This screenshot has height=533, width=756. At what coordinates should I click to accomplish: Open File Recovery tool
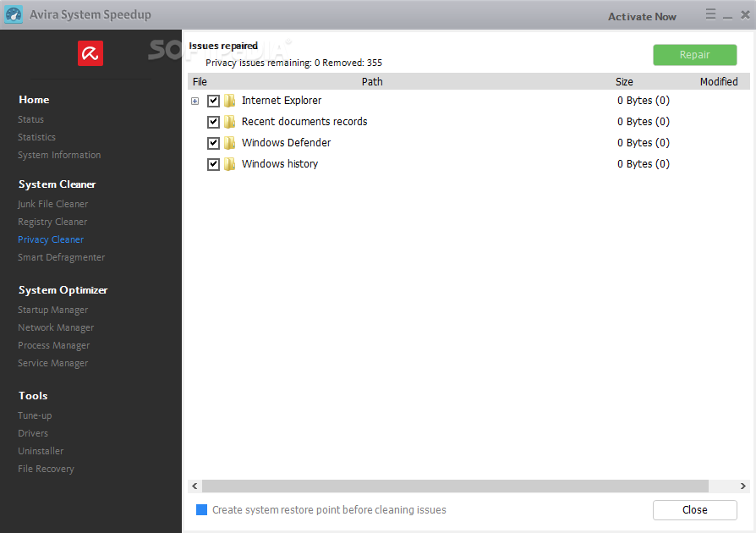click(x=46, y=469)
